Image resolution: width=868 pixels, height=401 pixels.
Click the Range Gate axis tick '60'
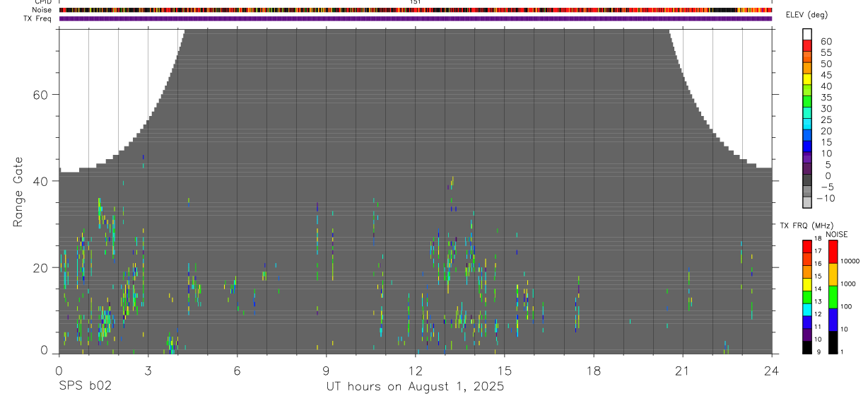(40, 95)
